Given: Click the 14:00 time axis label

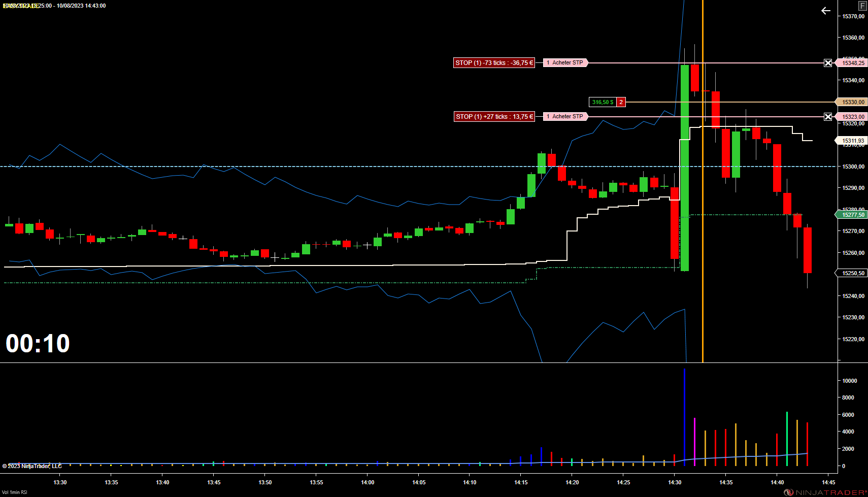Looking at the screenshot, I should [368, 482].
